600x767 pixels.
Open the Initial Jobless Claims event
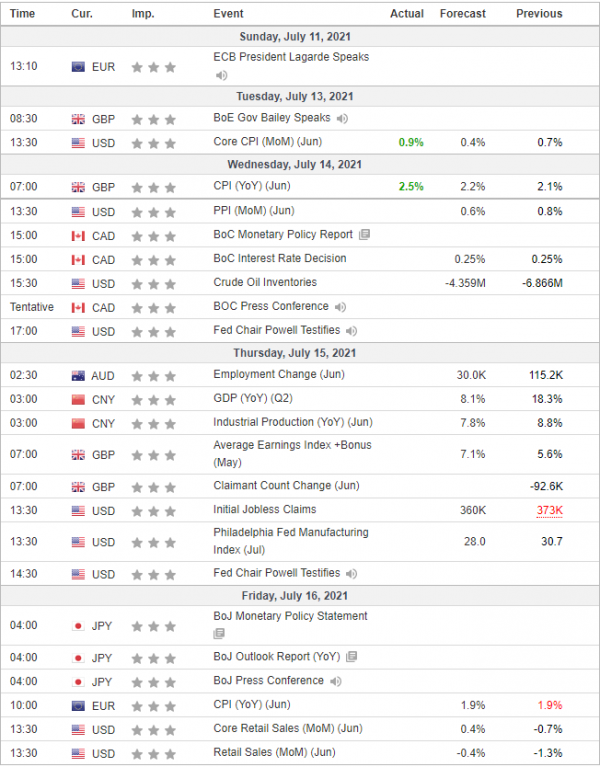tap(265, 510)
